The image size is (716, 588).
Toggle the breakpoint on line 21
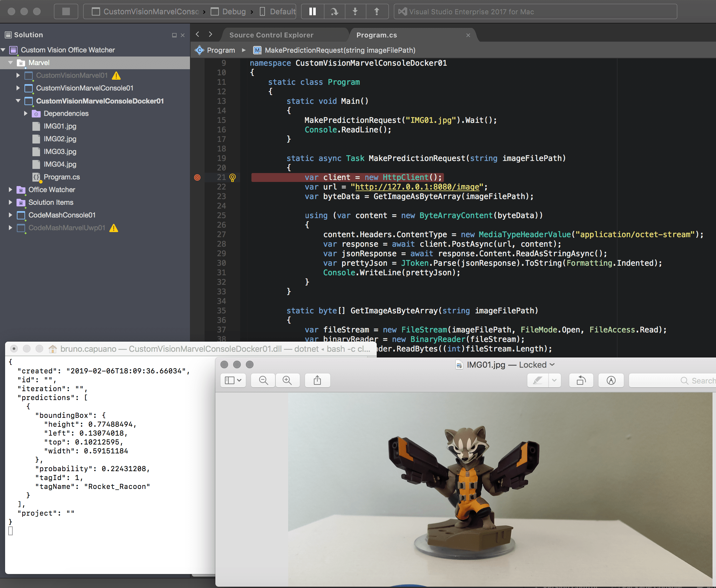click(198, 177)
